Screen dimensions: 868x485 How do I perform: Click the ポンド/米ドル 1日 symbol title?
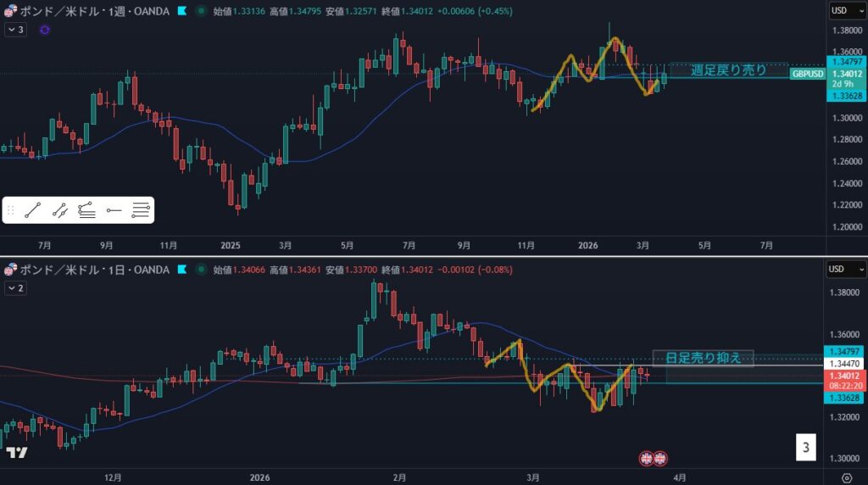93,270
